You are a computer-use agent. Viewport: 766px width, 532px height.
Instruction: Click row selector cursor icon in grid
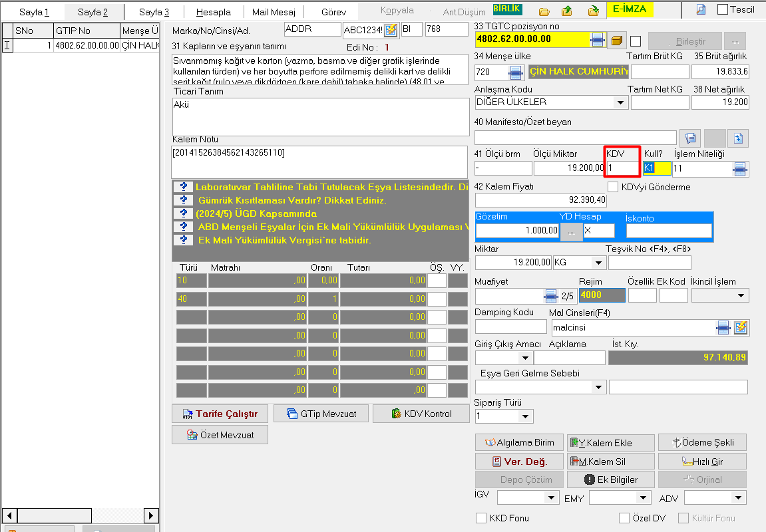pyautogui.click(x=7, y=45)
